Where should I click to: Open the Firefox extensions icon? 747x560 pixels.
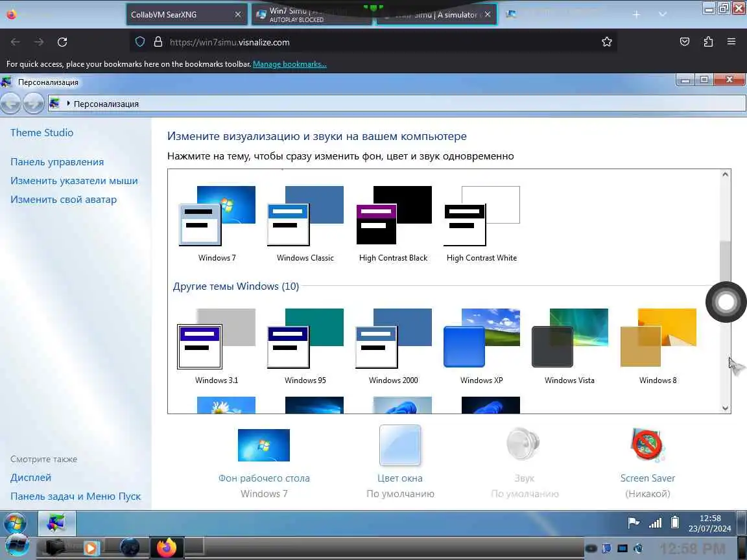[708, 42]
